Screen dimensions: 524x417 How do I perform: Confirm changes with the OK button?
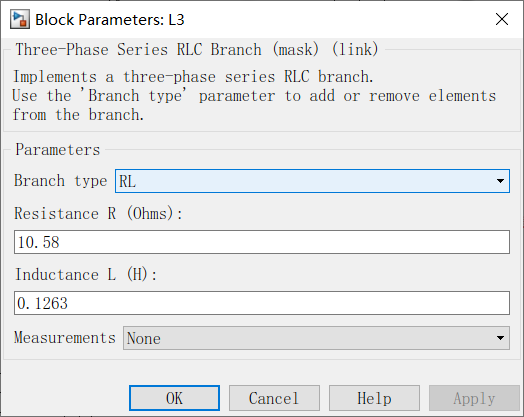click(x=174, y=398)
